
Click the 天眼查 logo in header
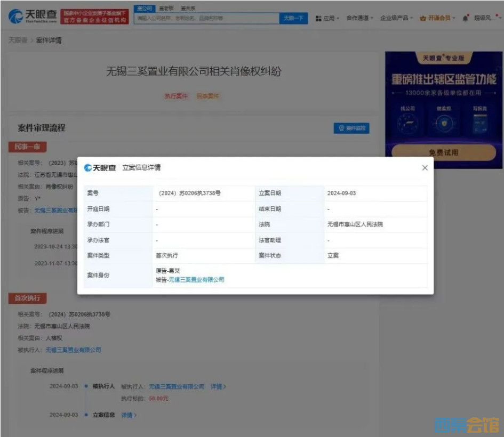pos(33,16)
